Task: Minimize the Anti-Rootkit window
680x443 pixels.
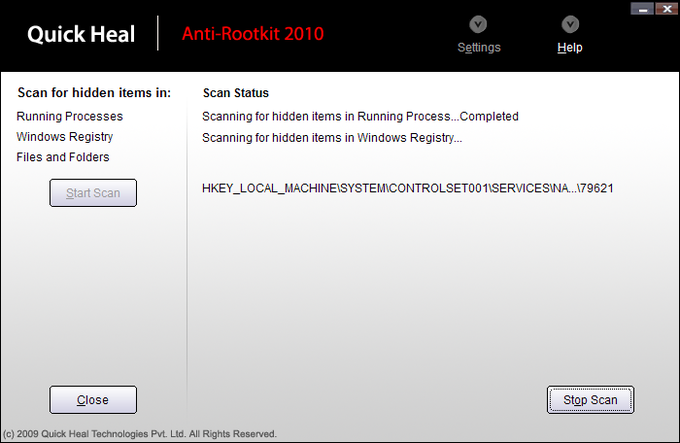Action: [642, 8]
